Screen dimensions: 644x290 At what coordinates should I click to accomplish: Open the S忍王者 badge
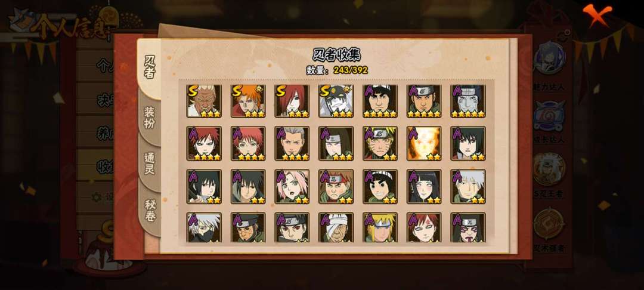549,176
